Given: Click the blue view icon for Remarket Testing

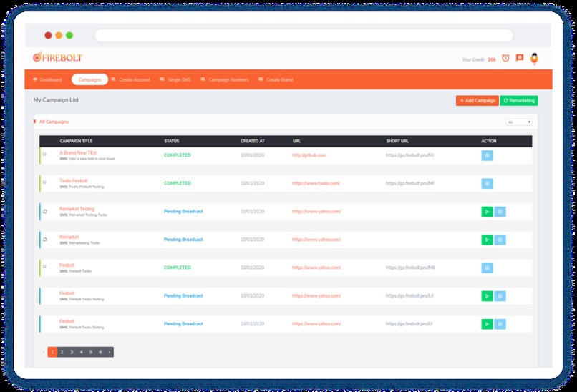Looking at the screenshot, I should (x=500, y=212).
